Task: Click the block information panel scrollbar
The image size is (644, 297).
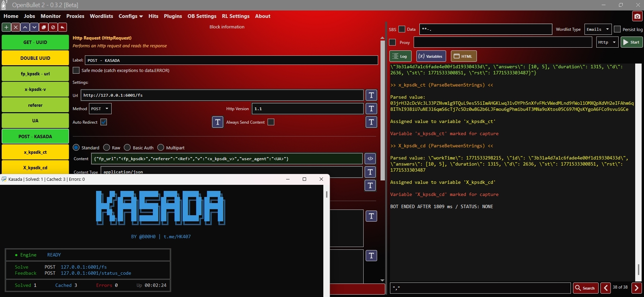Action: tap(383, 110)
